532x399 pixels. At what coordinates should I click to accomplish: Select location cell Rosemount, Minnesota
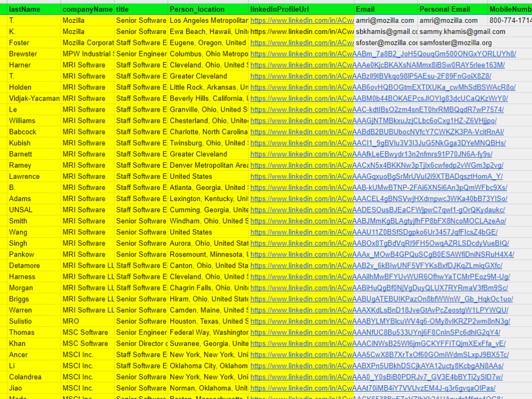[x=209, y=254]
